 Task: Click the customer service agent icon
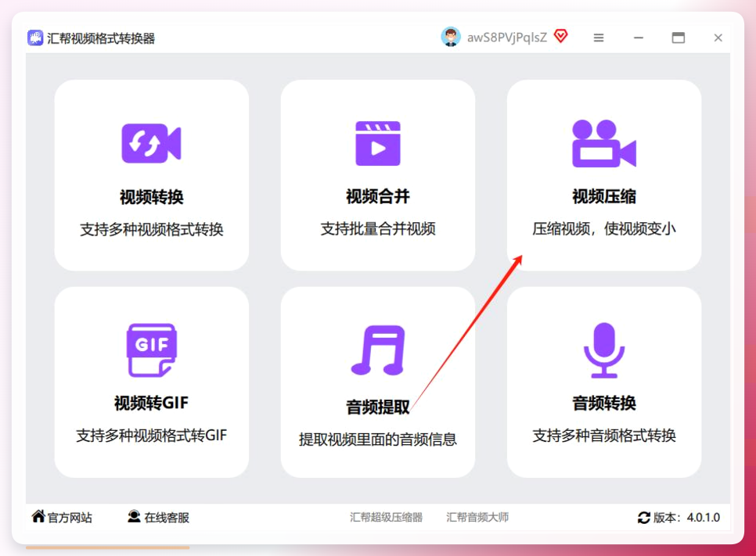(134, 516)
